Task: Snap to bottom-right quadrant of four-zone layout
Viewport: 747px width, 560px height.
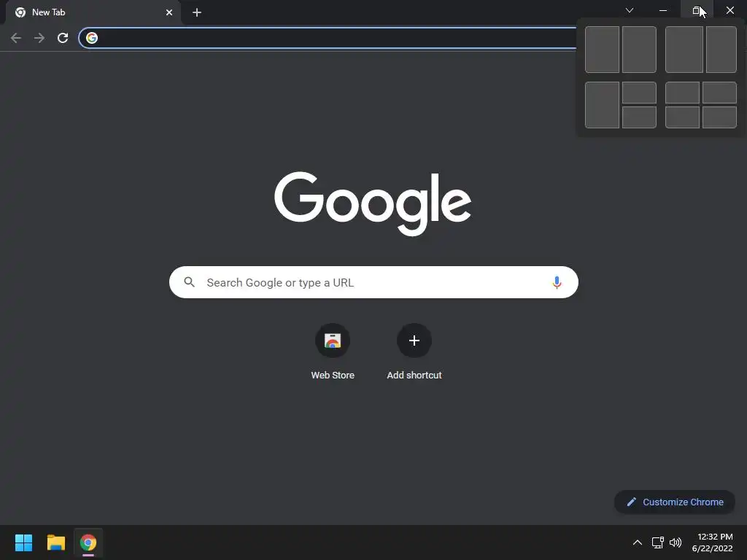Action: click(720, 117)
